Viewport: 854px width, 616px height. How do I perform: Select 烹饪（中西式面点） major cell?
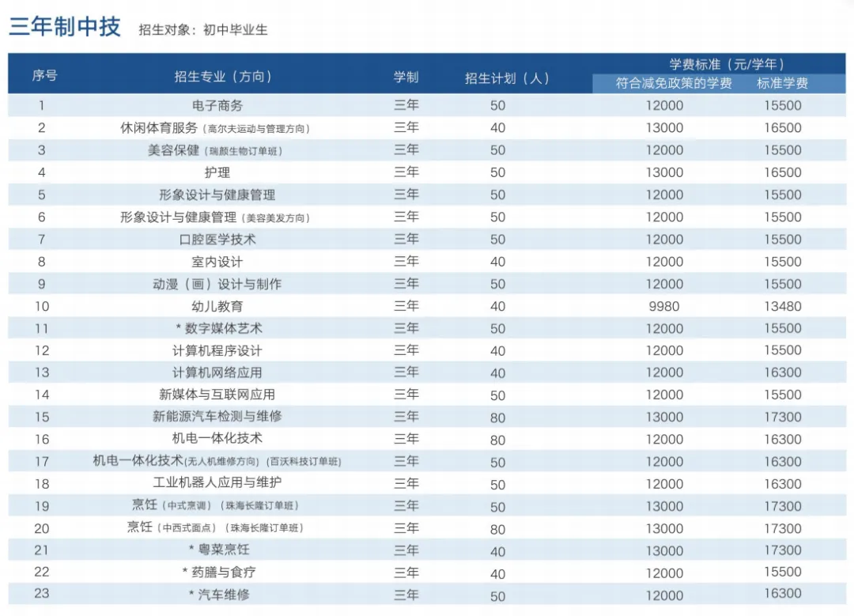pos(215,527)
